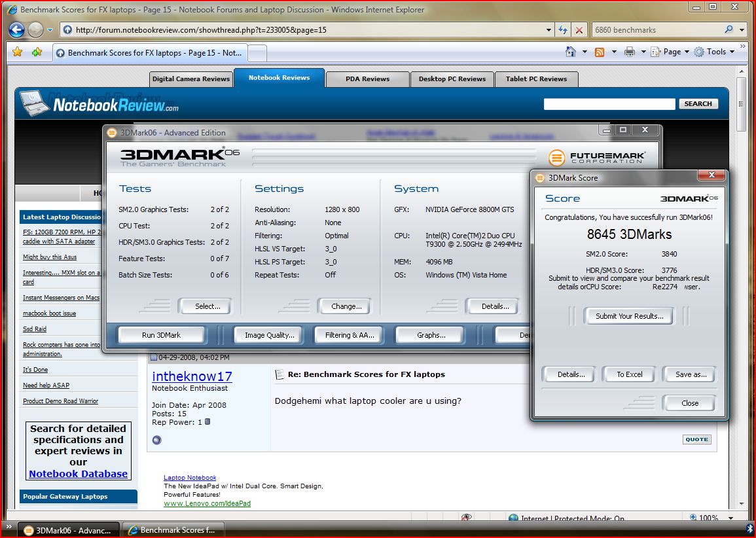The height and width of the screenshot is (538, 756).
Task: Open the Laptop Notebook ad link
Action: [x=190, y=477]
